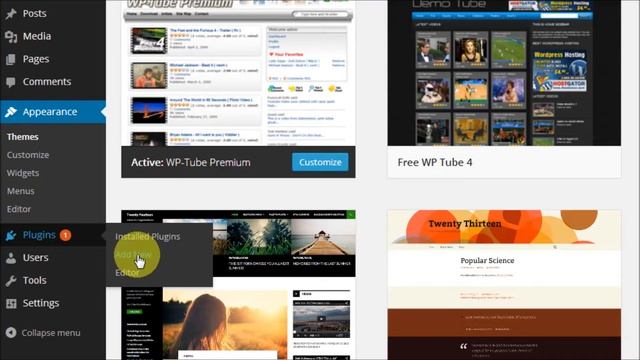The image size is (640, 360).
Task: Click the Plugins update count badge
Action: [65, 235]
